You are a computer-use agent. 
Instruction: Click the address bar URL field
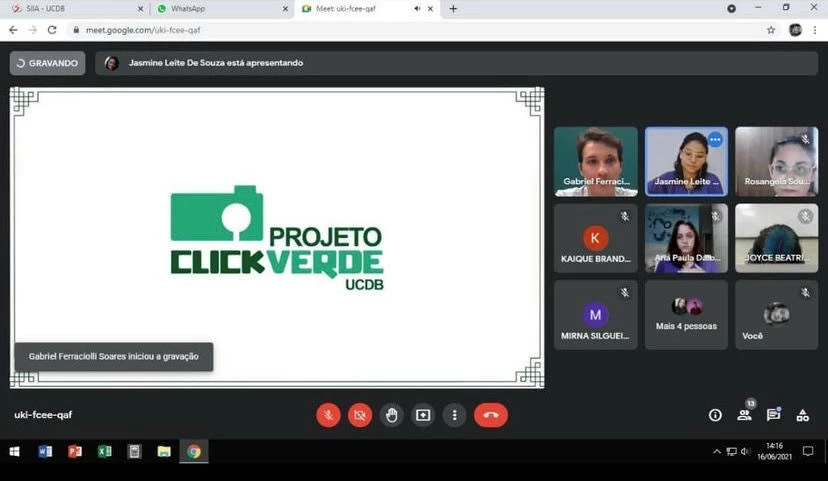(x=400, y=30)
